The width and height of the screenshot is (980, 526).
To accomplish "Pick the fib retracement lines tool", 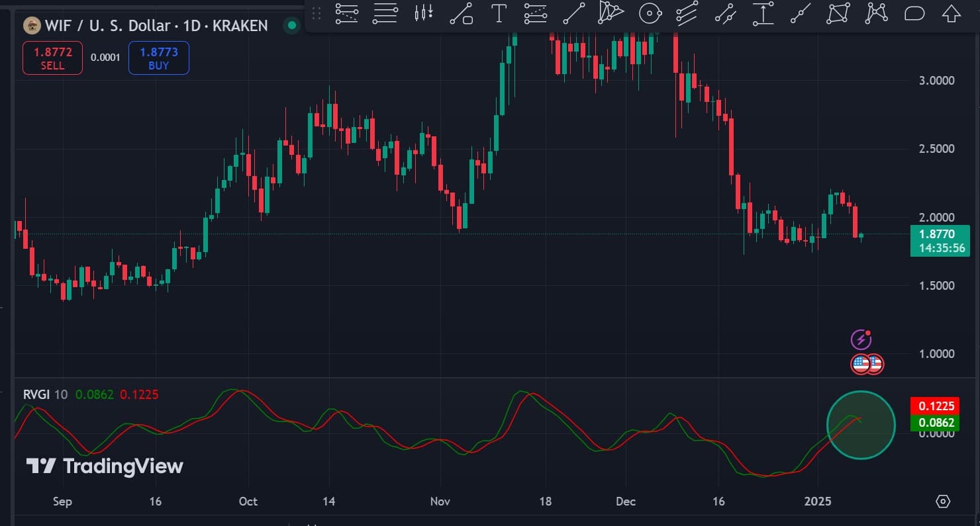I will [x=347, y=13].
